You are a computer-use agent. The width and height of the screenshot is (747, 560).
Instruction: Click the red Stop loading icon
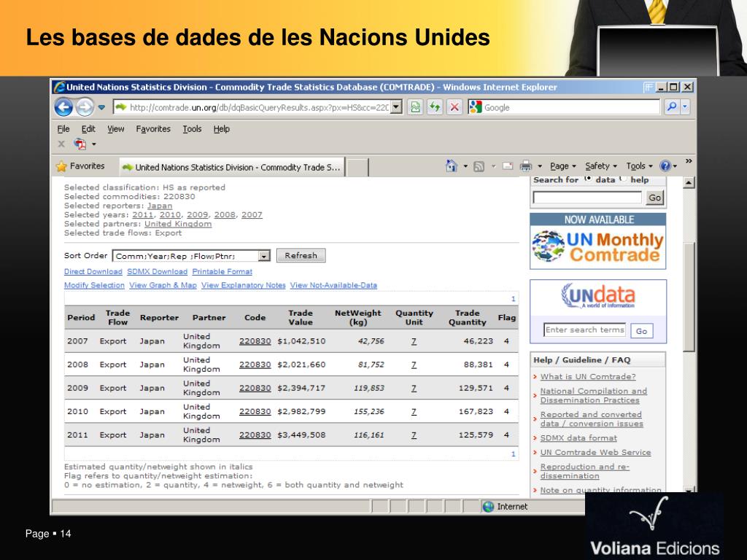454,107
